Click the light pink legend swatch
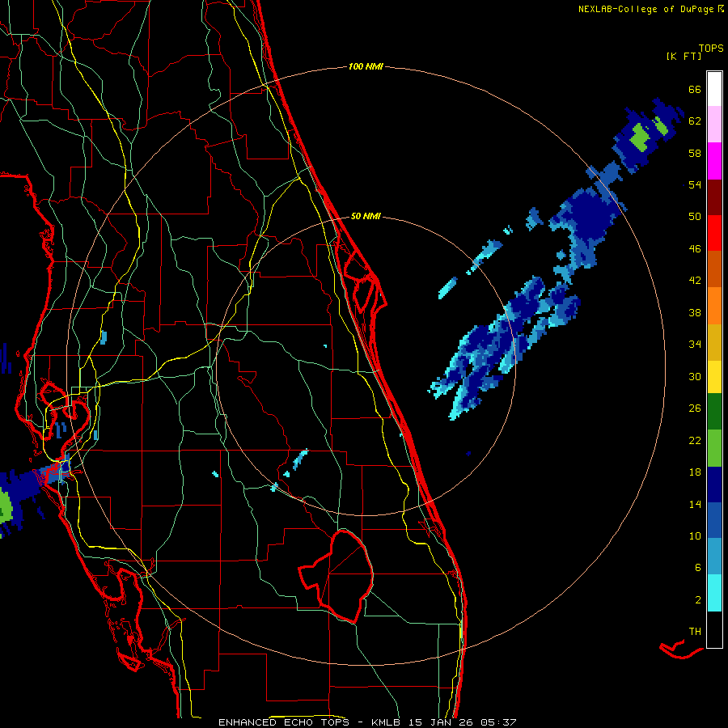 click(x=714, y=124)
